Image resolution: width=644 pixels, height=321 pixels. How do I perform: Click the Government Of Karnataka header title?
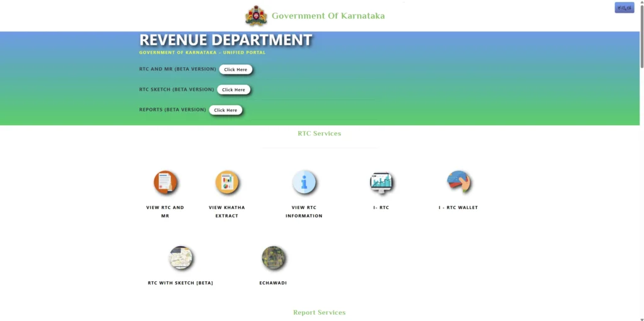click(328, 16)
